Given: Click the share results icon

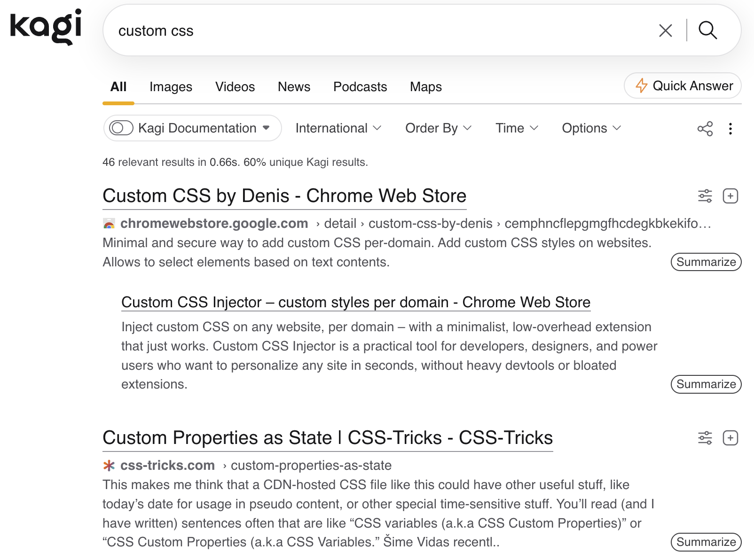Looking at the screenshot, I should 705,129.
